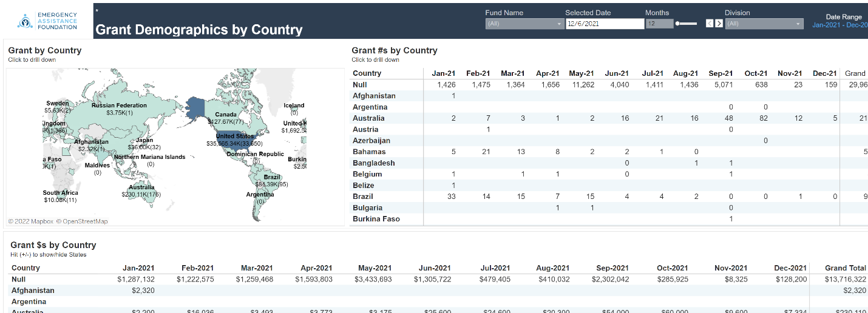Click Jan-2021 header in Grant $s table

(138, 268)
